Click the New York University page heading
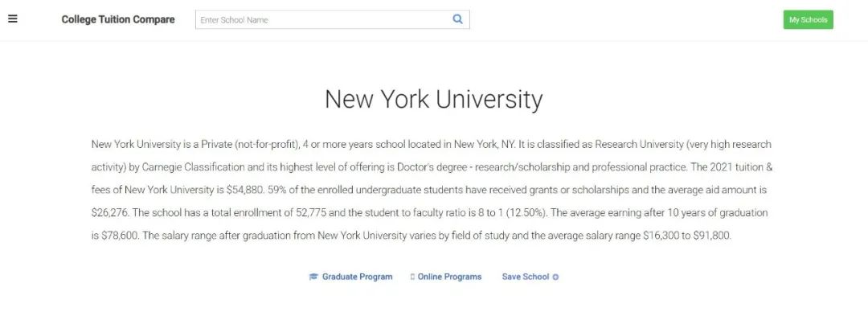This screenshot has width=868, height=312. point(433,99)
